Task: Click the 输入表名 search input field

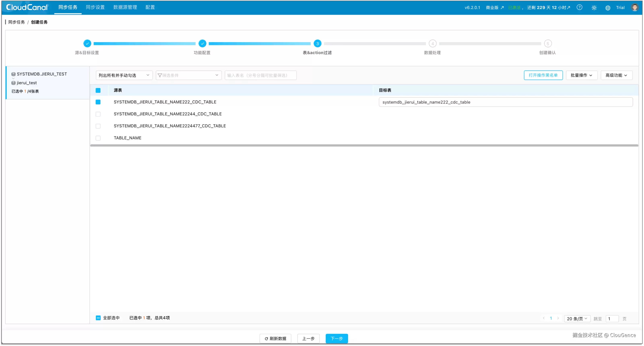Action: pos(260,75)
